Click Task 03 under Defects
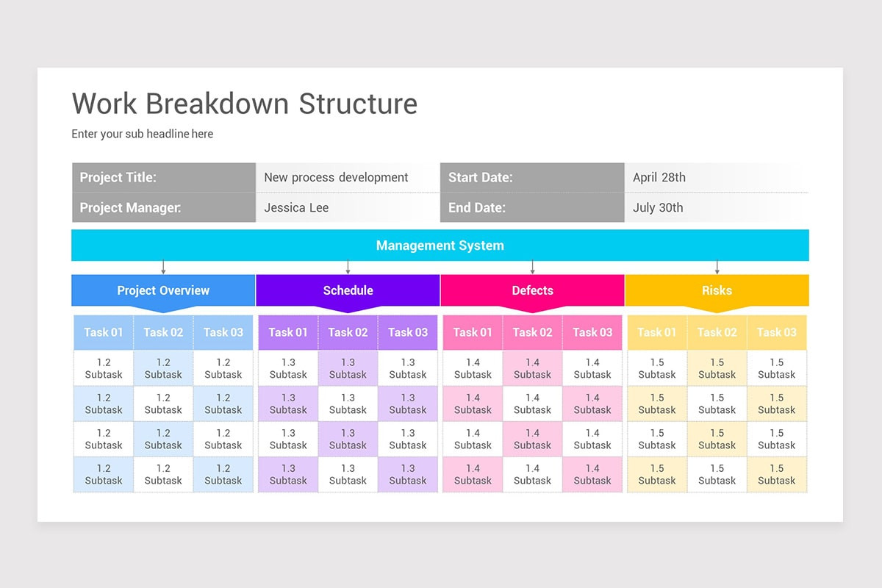 (592, 332)
